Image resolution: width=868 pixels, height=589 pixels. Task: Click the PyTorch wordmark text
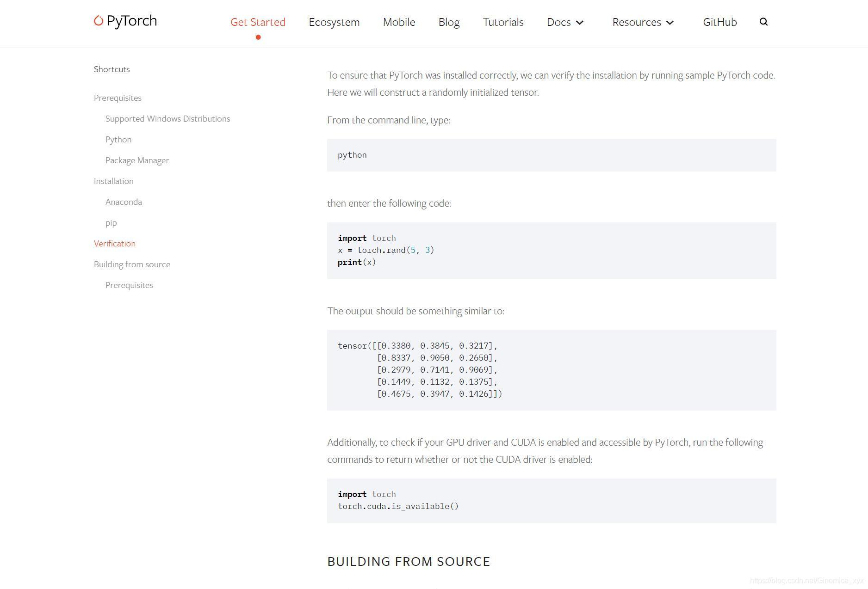132,21
